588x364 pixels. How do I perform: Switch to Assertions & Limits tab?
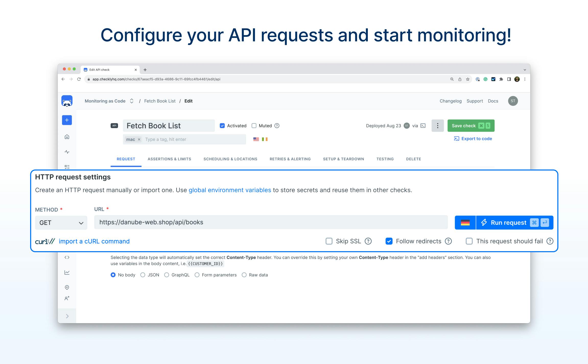tap(169, 159)
